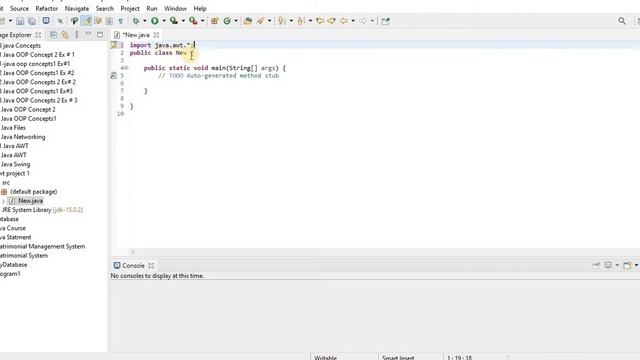Open the Debug configurations dropdown arrow
640x360 pixels.
coord(144,21)
